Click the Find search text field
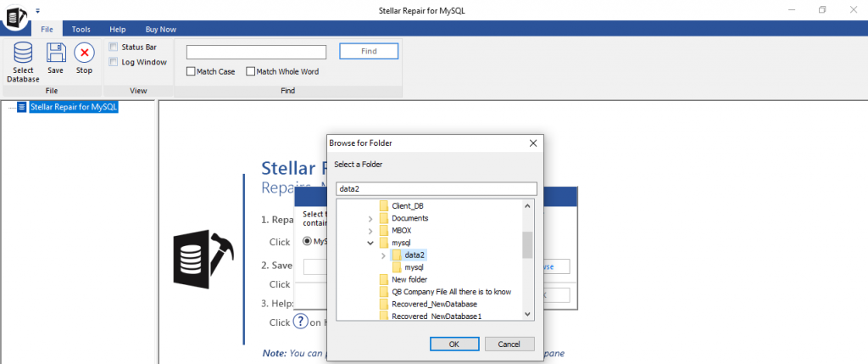 pos(256,52)
